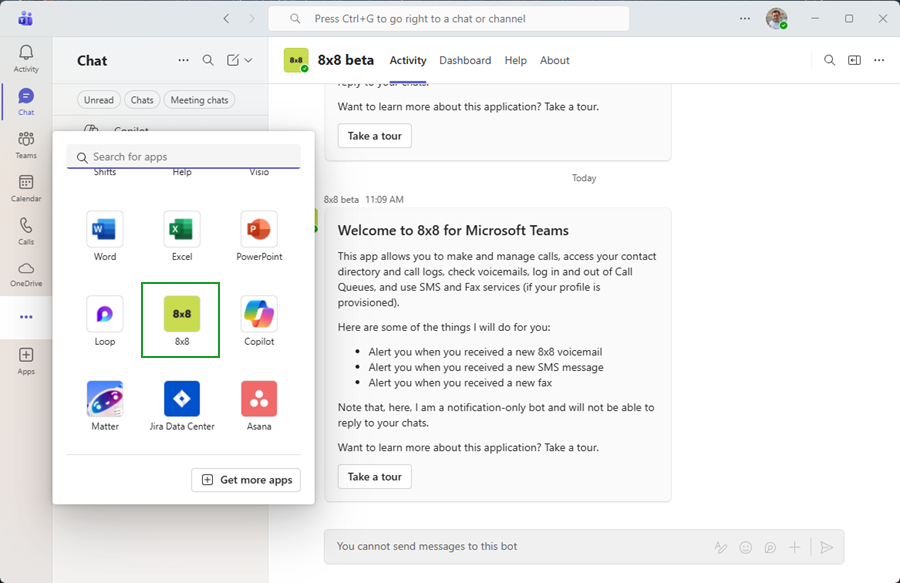Open the About tab
This screenshot has height=583, width=900.
click(554, 61)
